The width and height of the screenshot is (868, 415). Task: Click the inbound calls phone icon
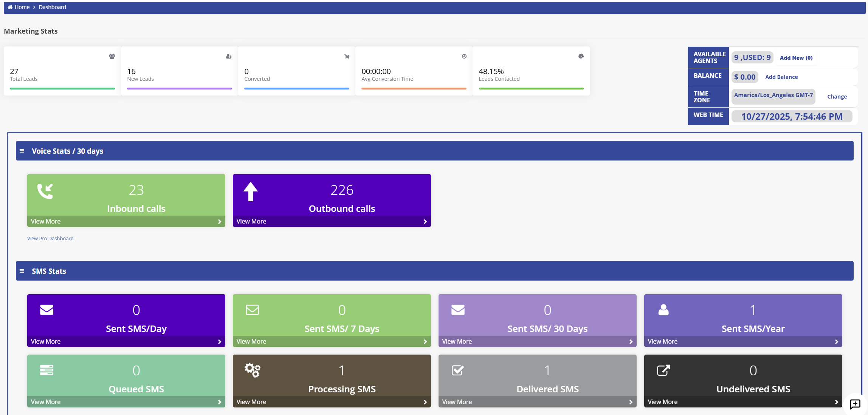[45, 191]
